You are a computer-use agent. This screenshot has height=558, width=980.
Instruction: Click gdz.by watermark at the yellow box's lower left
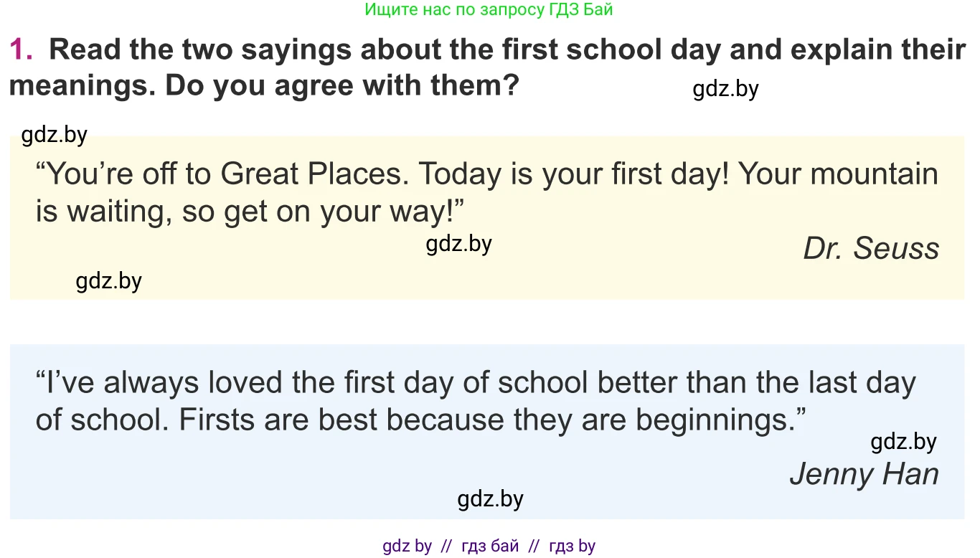(x=108, y=280)
